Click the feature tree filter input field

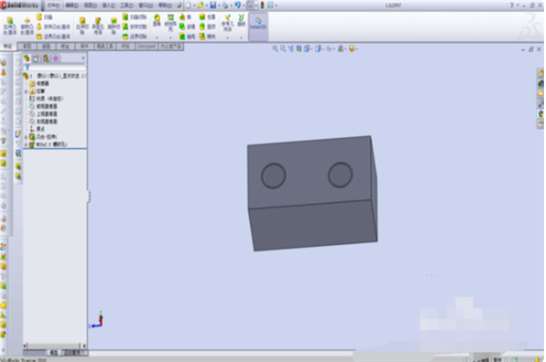tap(56, 68)
